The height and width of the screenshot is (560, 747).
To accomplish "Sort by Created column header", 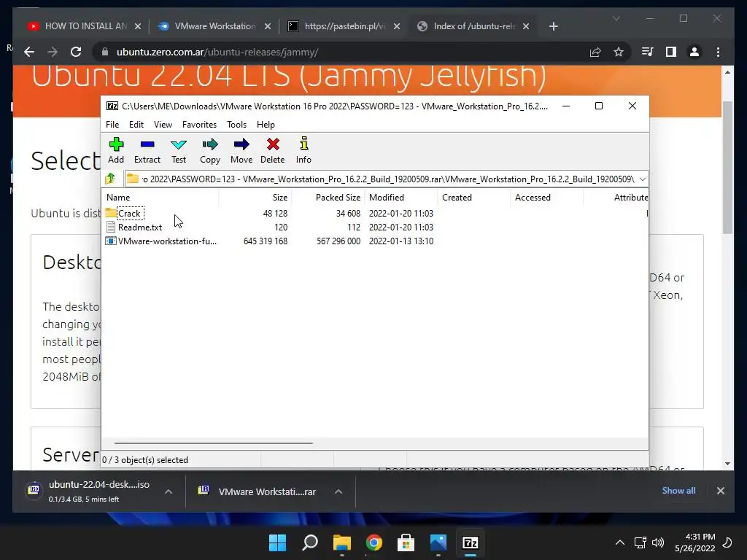I will pyautogui.click(x=474, y=197).
